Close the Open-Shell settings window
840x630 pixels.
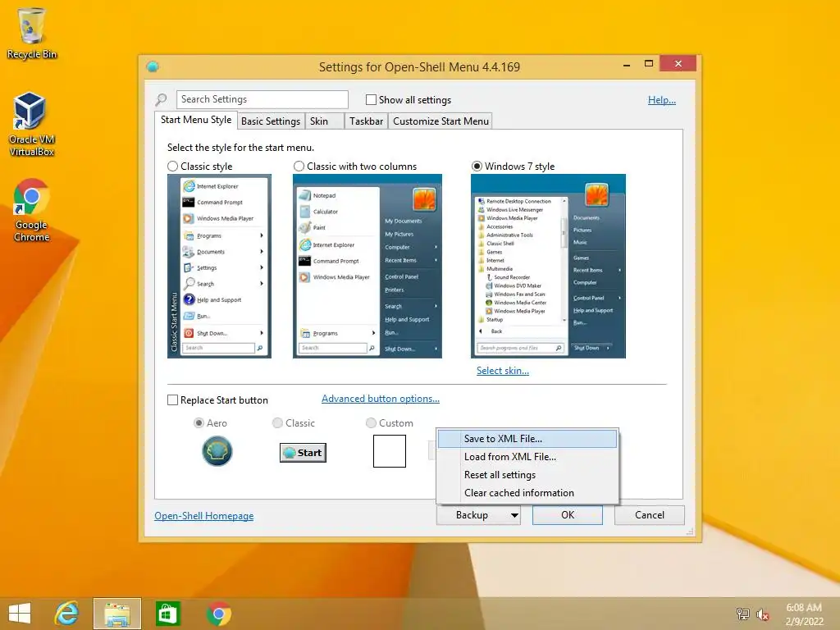678,64
